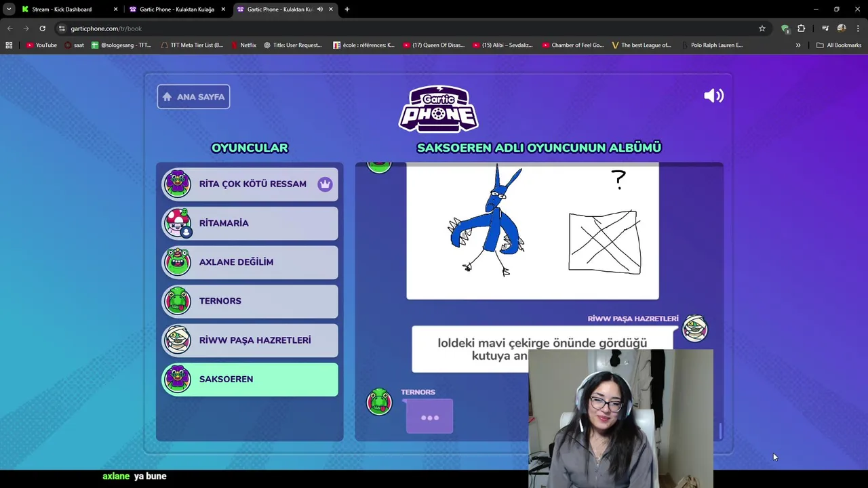This screenshot has height=488, width=868.
Task: Click the Oyuncular heading
Action: [x=250, y=148]
